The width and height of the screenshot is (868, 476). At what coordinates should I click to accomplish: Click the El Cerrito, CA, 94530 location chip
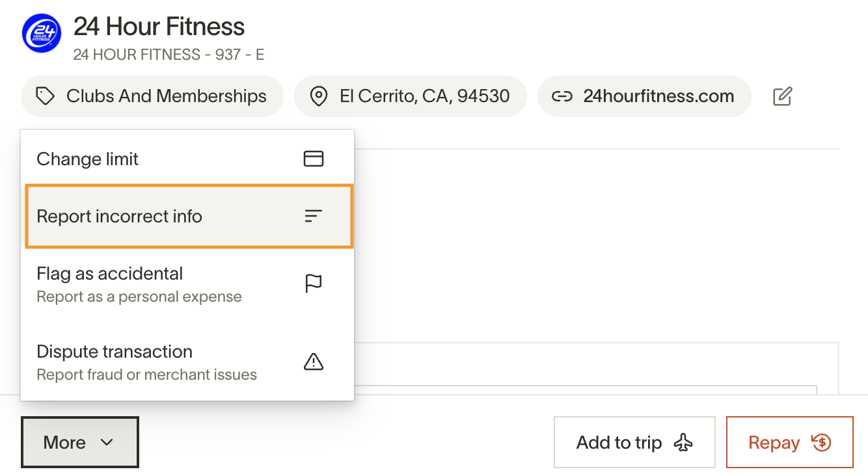pos(424,97)
